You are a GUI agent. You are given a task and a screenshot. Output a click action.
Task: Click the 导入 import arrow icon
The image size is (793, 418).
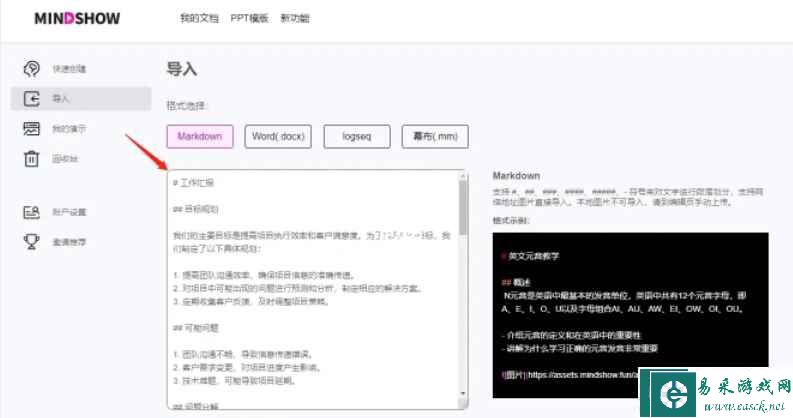(32, 99)
